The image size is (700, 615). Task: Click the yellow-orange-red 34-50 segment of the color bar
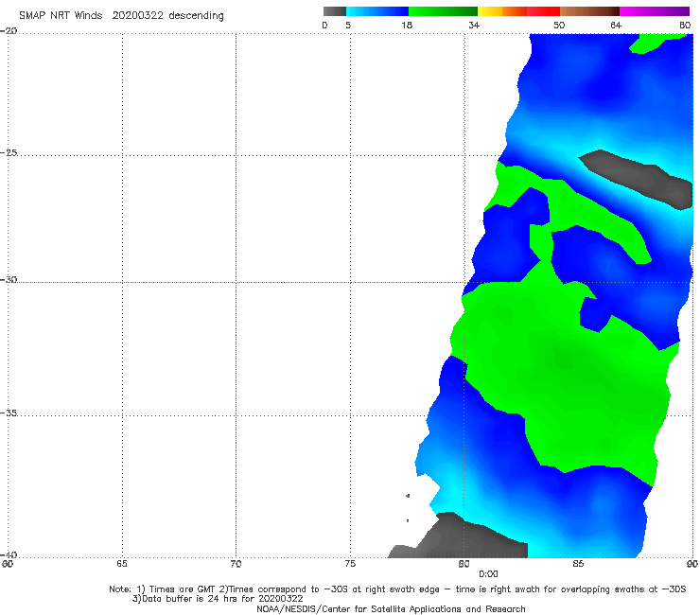click(x=518, y=11)
